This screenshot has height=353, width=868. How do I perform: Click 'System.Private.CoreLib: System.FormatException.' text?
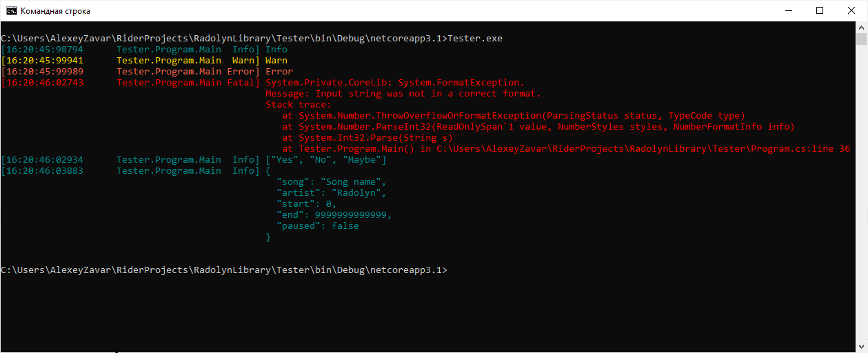(395, 83)
